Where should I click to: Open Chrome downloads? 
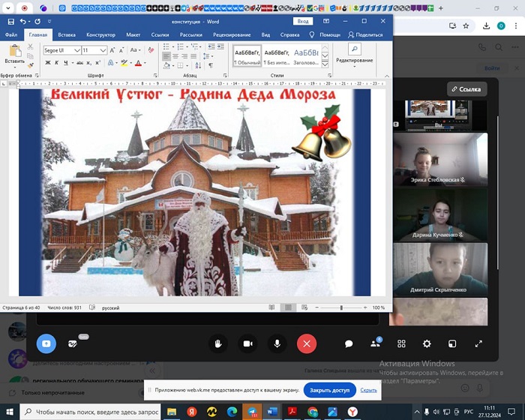coord(486,25)
